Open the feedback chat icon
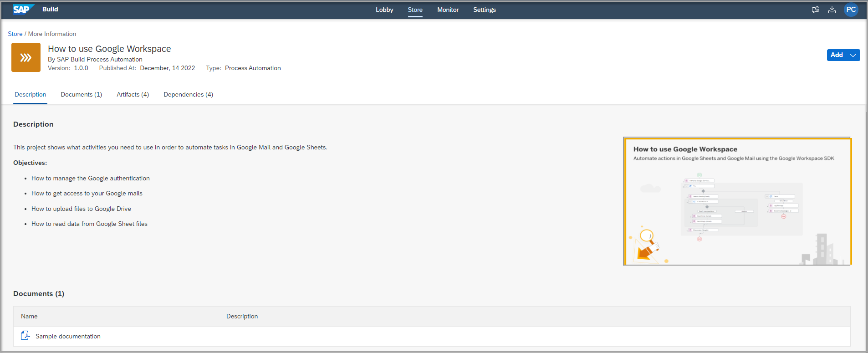868x353 pixels. pos(816,10)
